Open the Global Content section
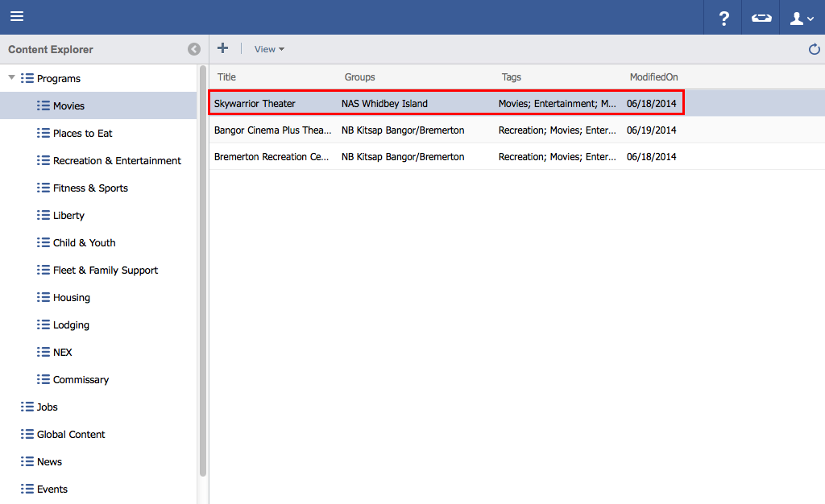Image resolution: width=825 pixels, height=504 pixels. (x=71, y=434)
